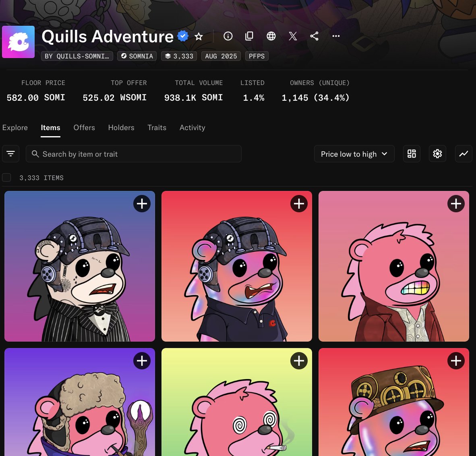This screenshot has height=456, width=476.
Task: Click the share icon
Action: 314,36
